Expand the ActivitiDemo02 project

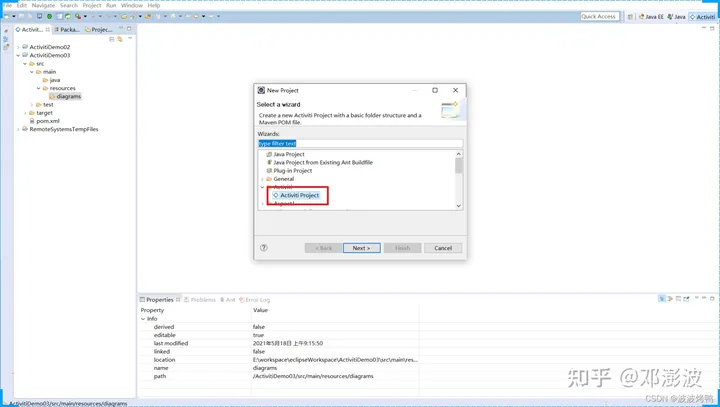click(x=18, y=47)
